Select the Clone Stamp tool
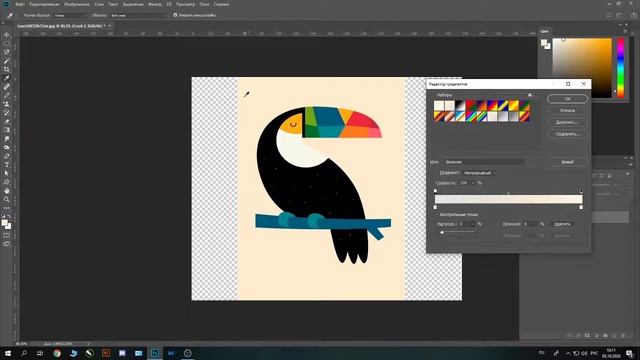640x360 pixels. click(7, 104)
